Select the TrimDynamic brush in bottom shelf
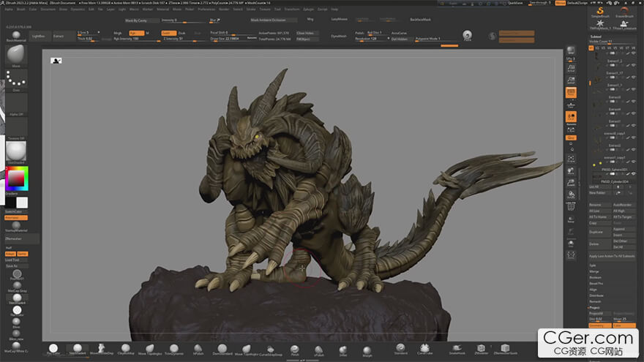The image size is (644, 362). point(174,350)
